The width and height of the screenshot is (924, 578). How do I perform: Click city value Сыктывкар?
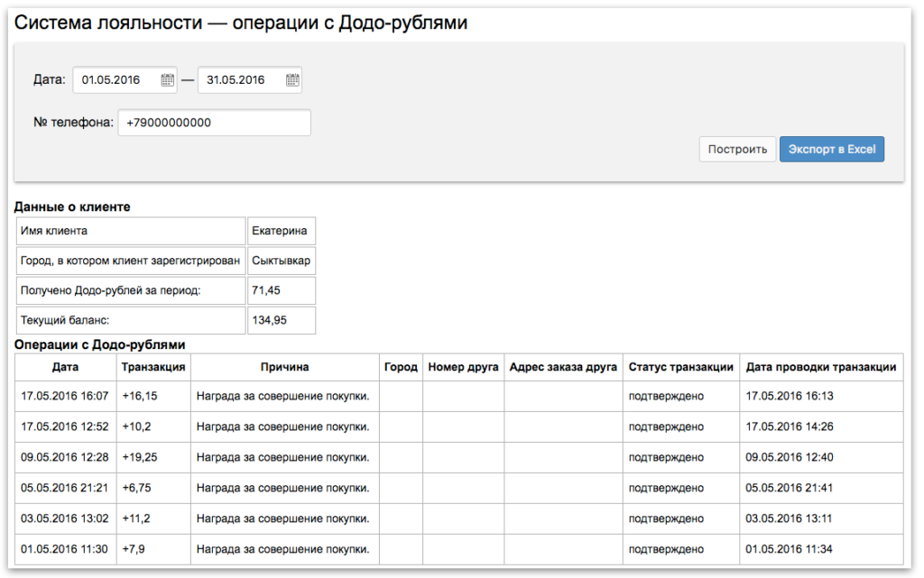click(282, 261)
